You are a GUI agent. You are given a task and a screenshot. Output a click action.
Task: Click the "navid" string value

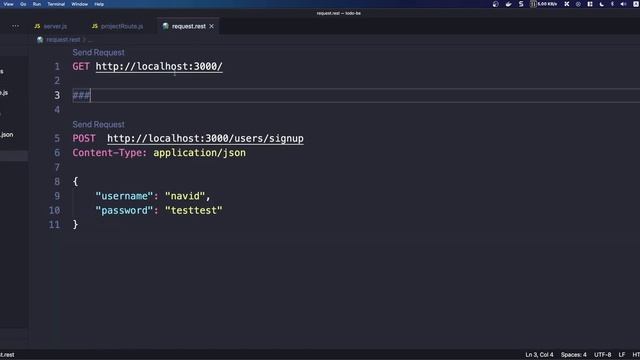pyautogui.click(x=185, y=196)
